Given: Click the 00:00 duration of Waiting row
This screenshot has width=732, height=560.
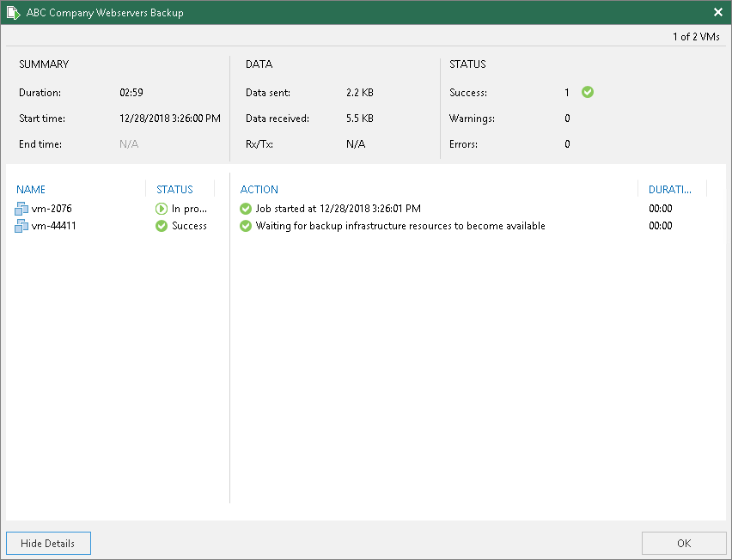Looking at the screenshot, I should (x=661, y=226).
